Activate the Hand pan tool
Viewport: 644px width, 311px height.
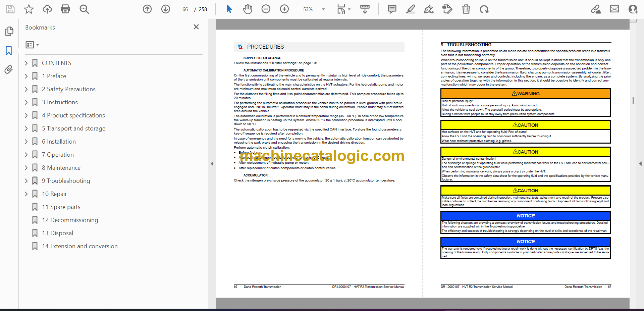[248, 9]
